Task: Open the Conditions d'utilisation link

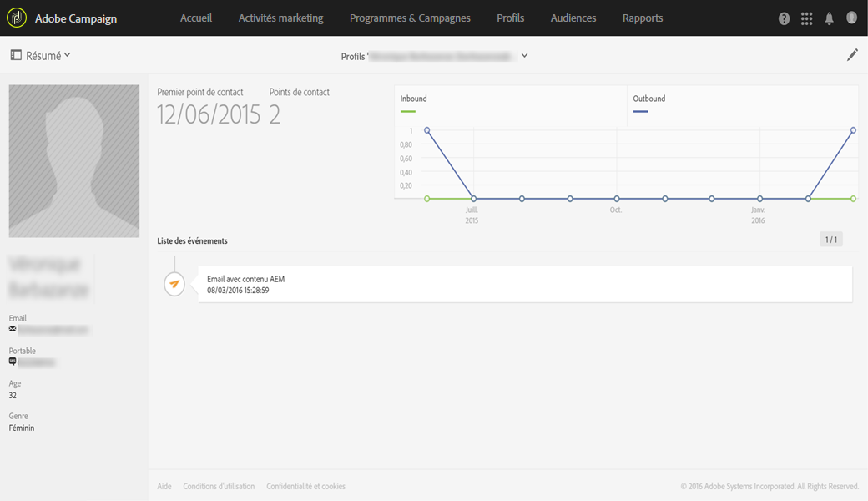Action: coord(219,486)
